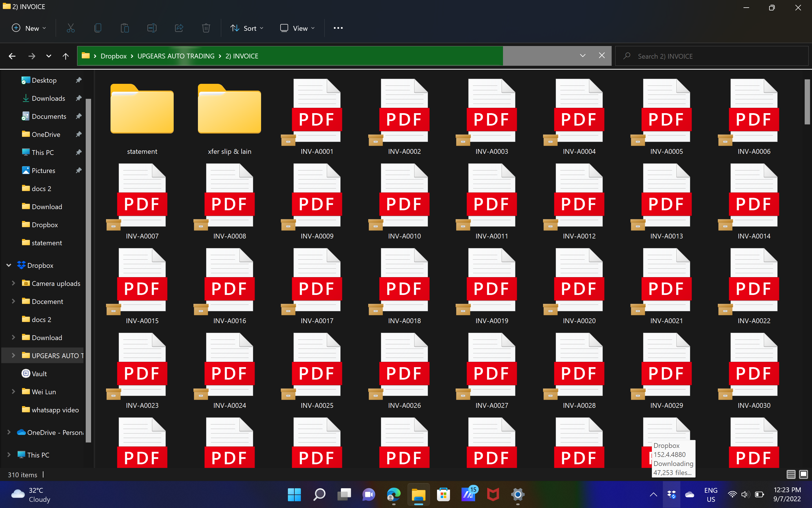
Task: Select file INV-A0024
Action: click(x=230, y=371)
